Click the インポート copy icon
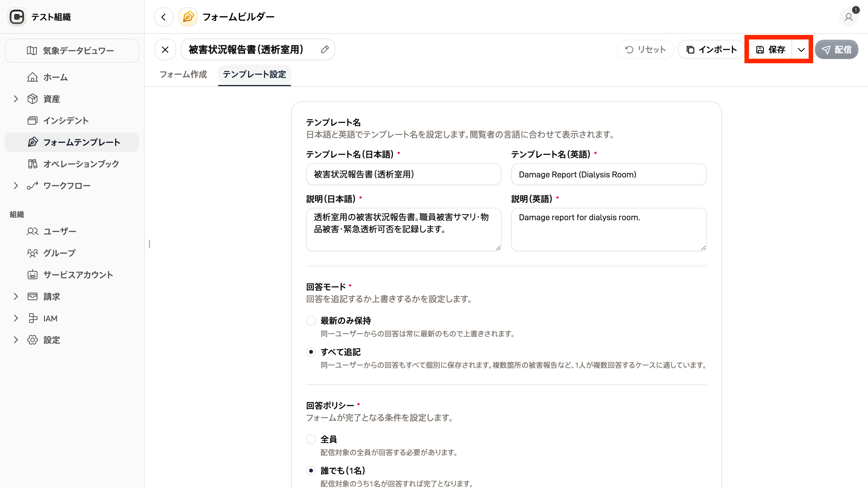 [x=690, y=49]
